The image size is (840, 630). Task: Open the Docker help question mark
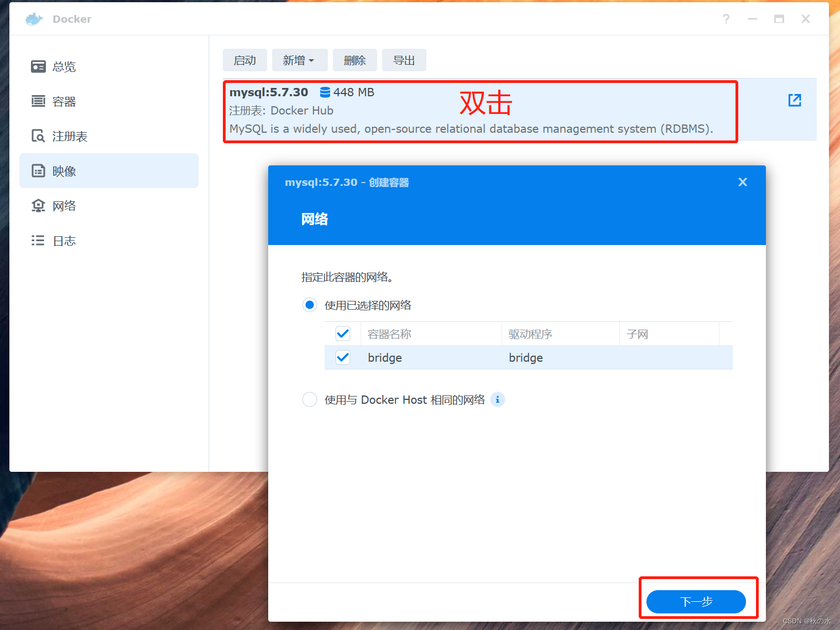[x=726, y=19]
